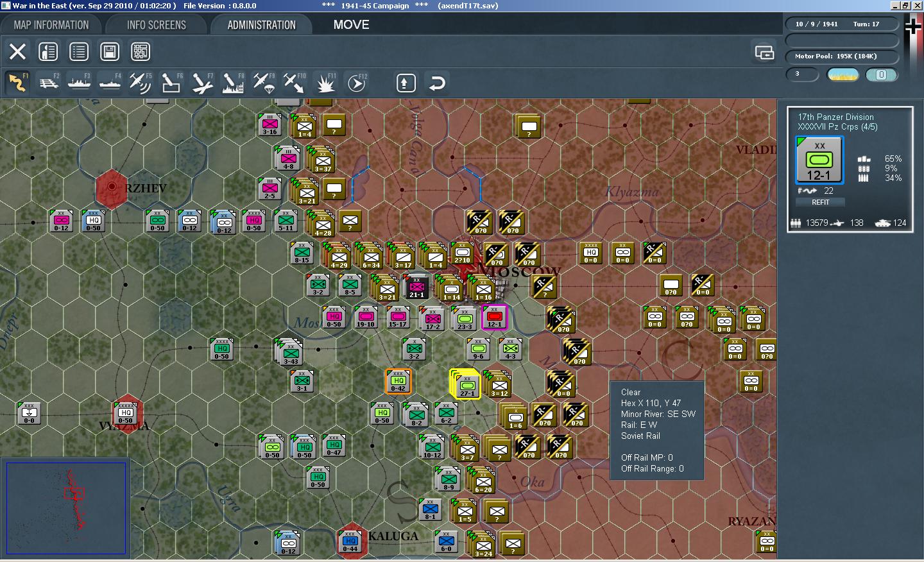Click the date and Turn 17 display
Viewport: 924px width, 562px height.
tap(842, 24)
